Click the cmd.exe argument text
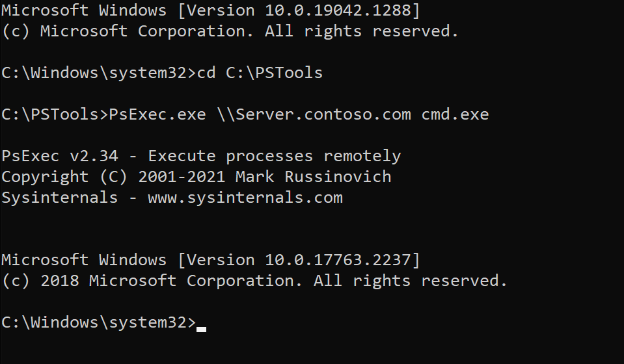 (x=455, y=114)
